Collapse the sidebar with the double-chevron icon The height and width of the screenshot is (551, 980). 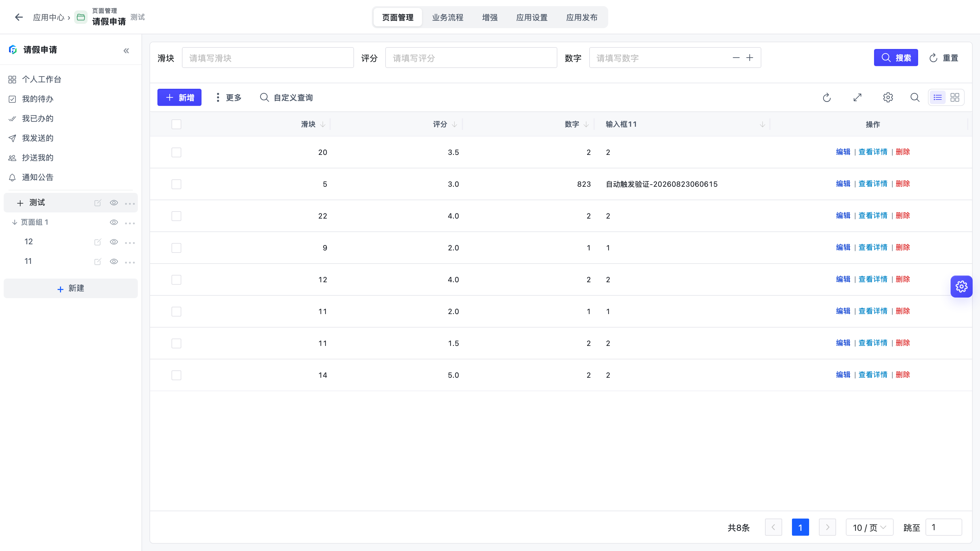click(126, 51)
